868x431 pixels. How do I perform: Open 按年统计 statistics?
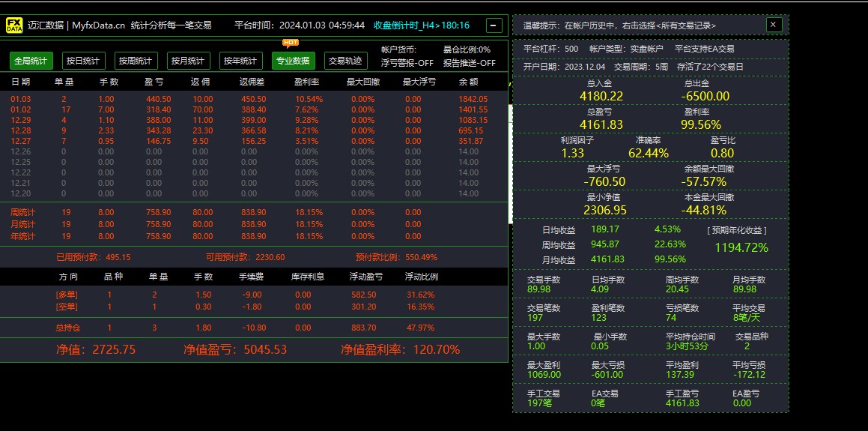(x=241, y=61)
